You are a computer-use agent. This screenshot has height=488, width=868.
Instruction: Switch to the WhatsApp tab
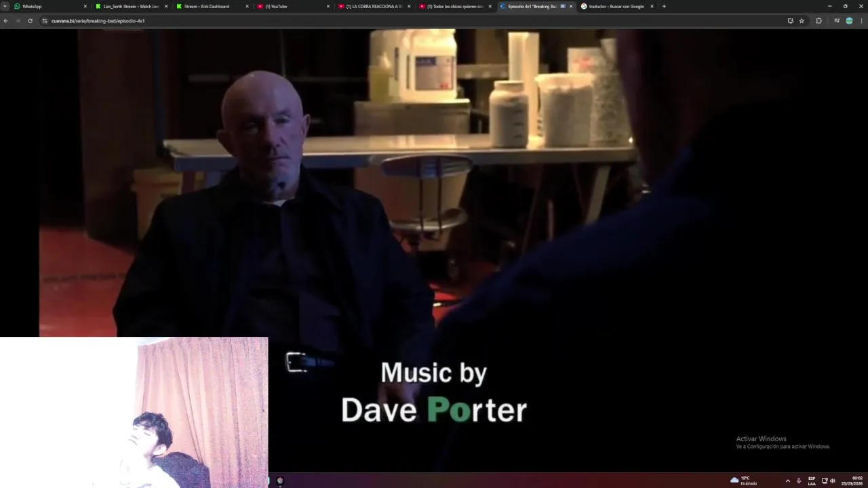click(x=51, y=6)
